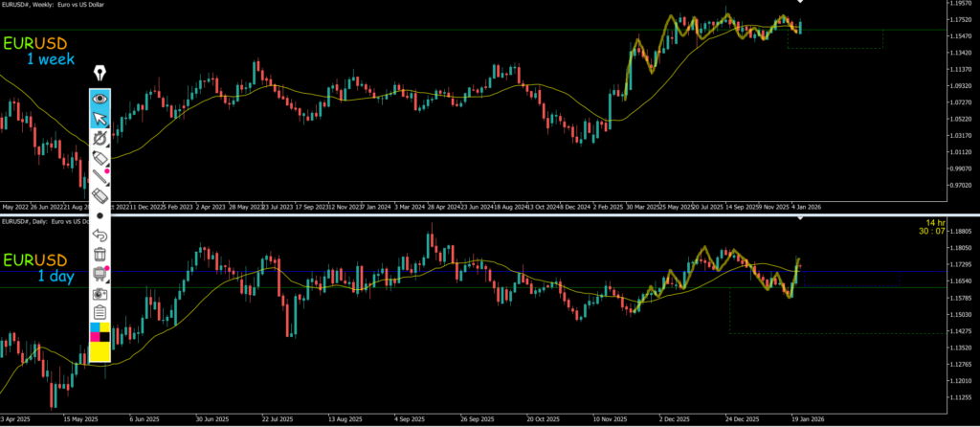The width and height of the screenshot is (980, 427).
Task: Click the pen nib icon above the annotation toolbar
Action: [100, 74]
